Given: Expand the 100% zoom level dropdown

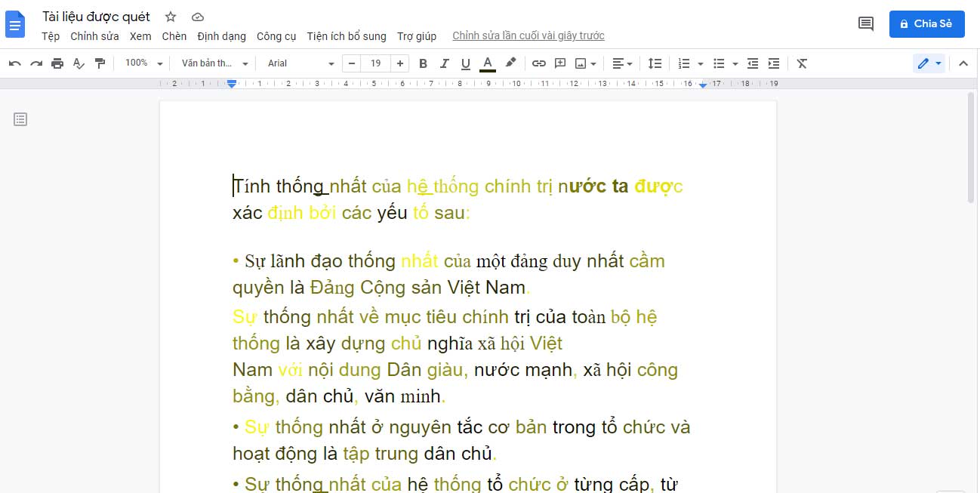Looking at the screenshot, I should tap(143, 63).
